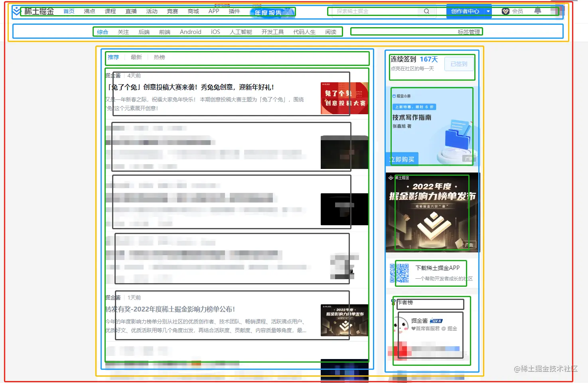Open the 沸点 nav item
The height and width of the screenshot is (383, 588).
90,11
